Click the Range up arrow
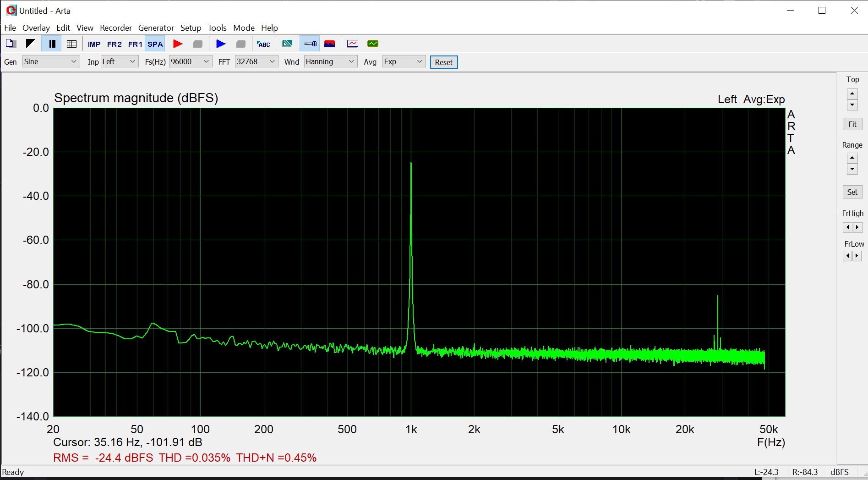Image resolution: width=868 pixels, height=480 pixels. click(852, 158)
